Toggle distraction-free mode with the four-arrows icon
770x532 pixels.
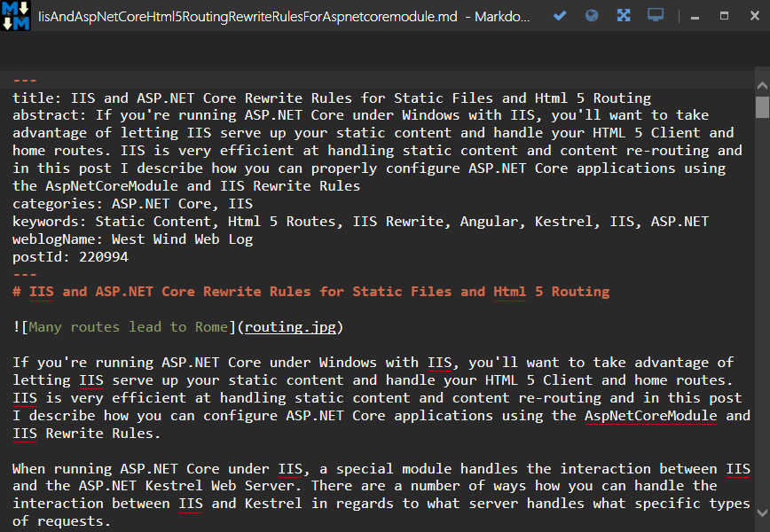(x=624, y=16)
